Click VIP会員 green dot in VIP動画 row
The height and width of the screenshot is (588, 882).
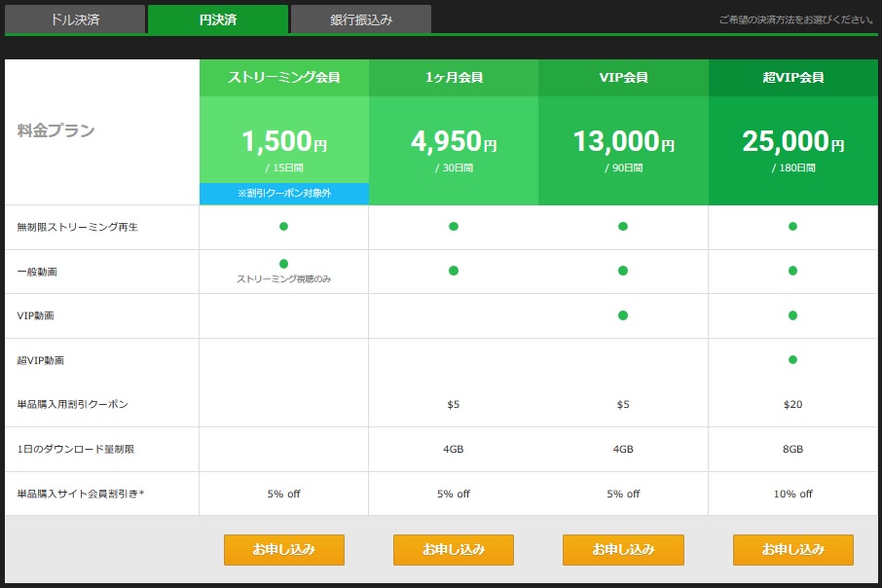623,315
